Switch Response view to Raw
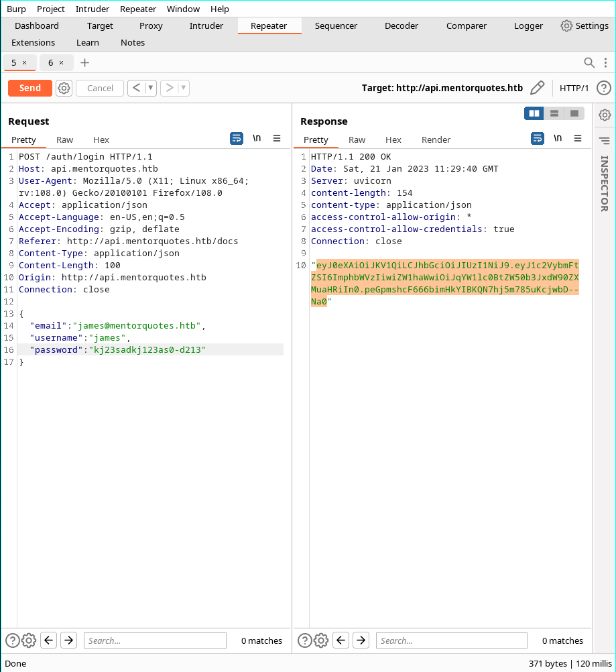This screenshot has width=616, height=672. (357, 139)
